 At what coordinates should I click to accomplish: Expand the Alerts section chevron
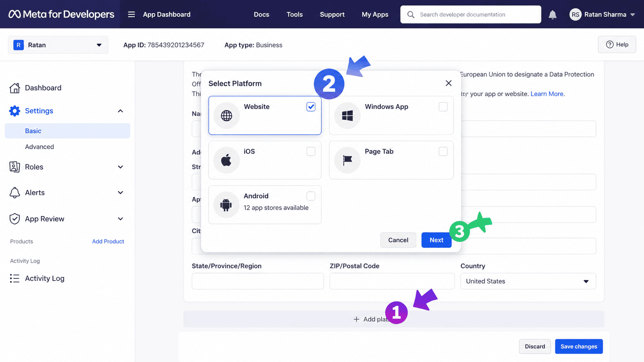[121, 193]
